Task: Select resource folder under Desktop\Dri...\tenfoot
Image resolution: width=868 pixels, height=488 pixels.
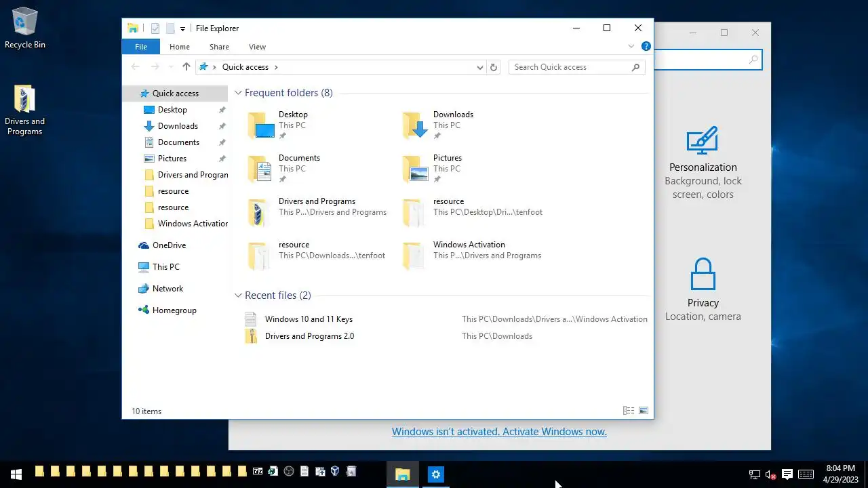Action: pyautogui.click(x=473, y=212)
